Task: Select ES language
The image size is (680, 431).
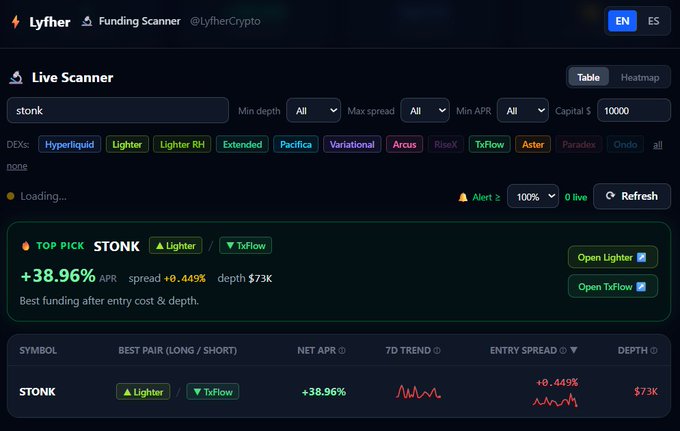Action: 654,21
